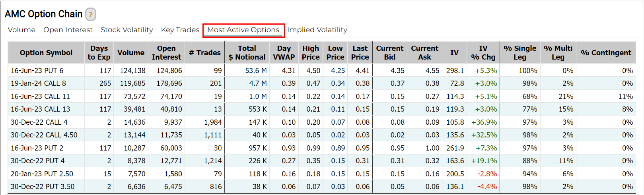Select the Most Active Options tab
This screenshot has width=644, height=195.
pyautogui.click(x=243, y=30)
